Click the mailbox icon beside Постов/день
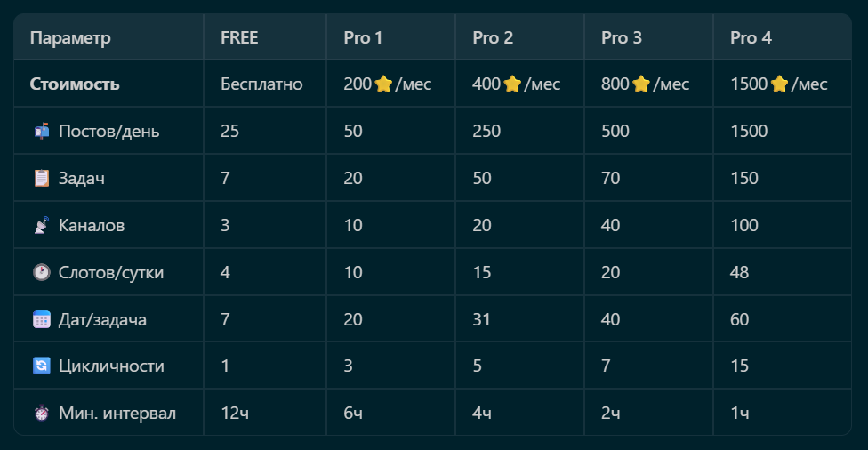 coord(41,132)
